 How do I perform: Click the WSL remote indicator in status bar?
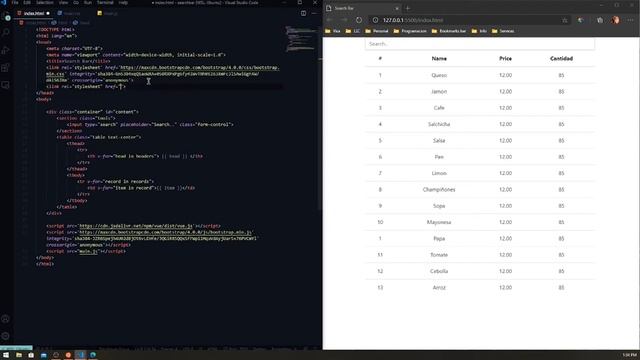(16, 348)
